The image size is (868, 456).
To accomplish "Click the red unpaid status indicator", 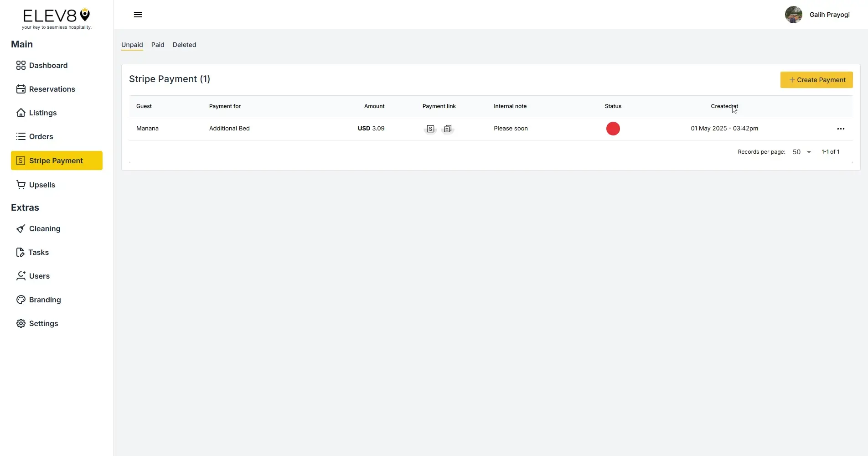I will coord(612,129).
